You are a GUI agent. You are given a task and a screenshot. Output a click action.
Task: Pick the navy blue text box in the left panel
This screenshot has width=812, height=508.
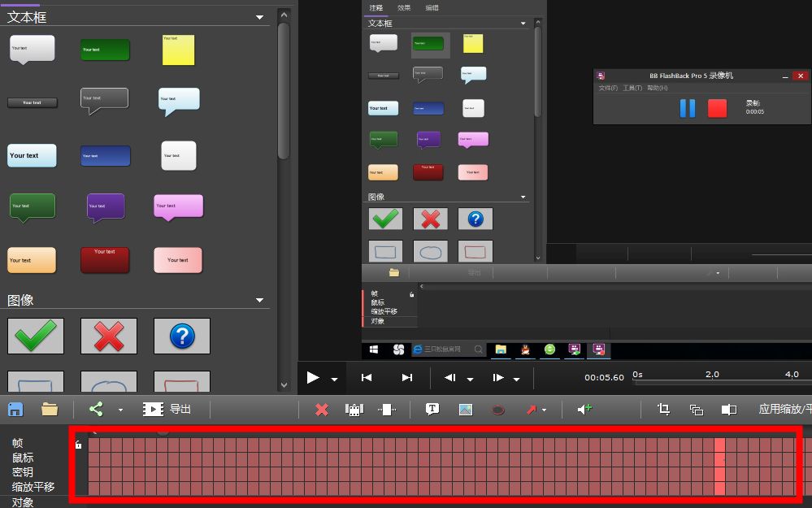point(105,155)
